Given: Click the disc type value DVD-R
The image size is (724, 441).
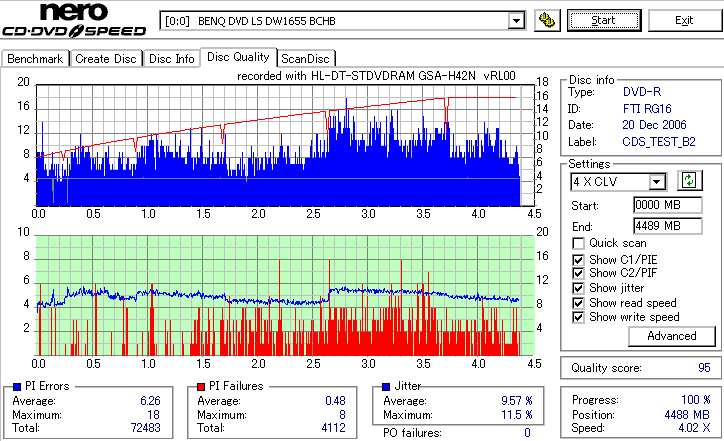Looking at the screenshot, I should point(642,92).
